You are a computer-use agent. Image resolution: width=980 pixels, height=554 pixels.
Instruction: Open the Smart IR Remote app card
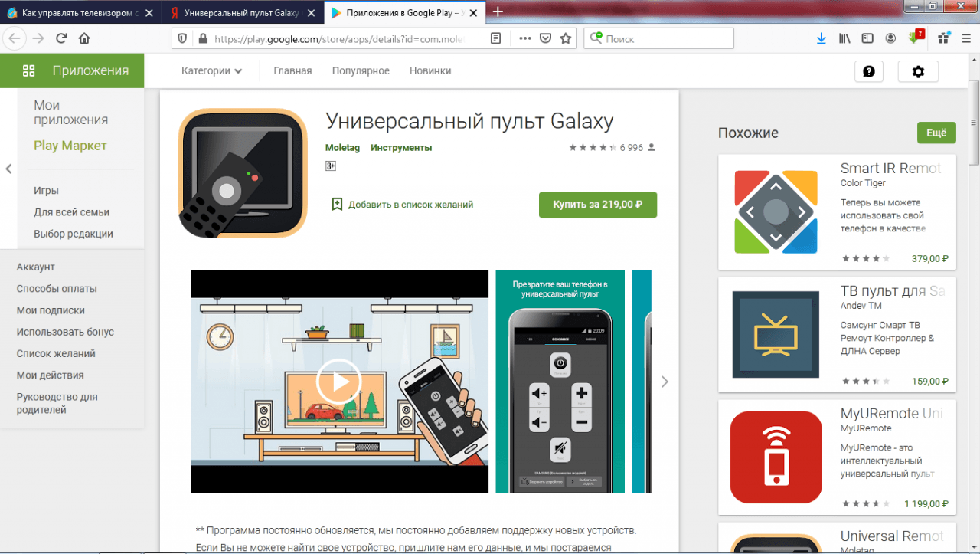(x=837, y=211)
